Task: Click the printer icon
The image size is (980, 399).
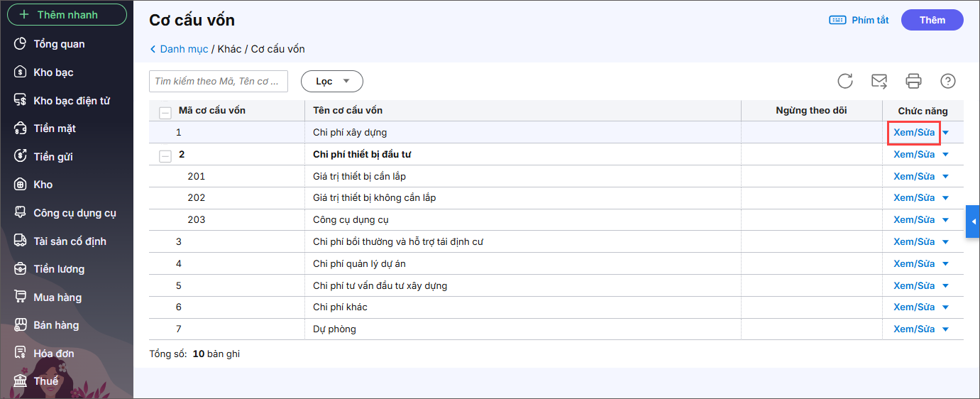Action: pyautogui.click(x=913, y=81)
